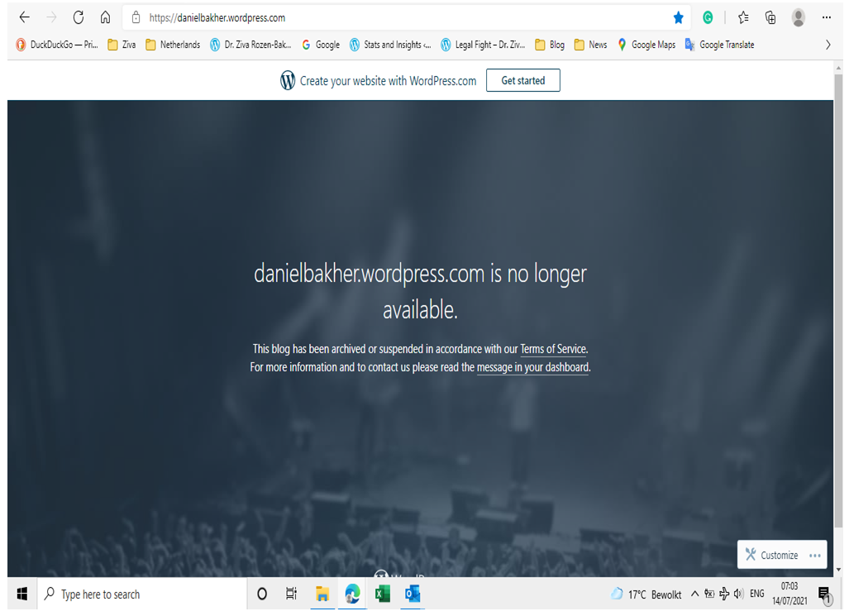
Task: Open the News bookmarks folder
Action: [590, 45]
